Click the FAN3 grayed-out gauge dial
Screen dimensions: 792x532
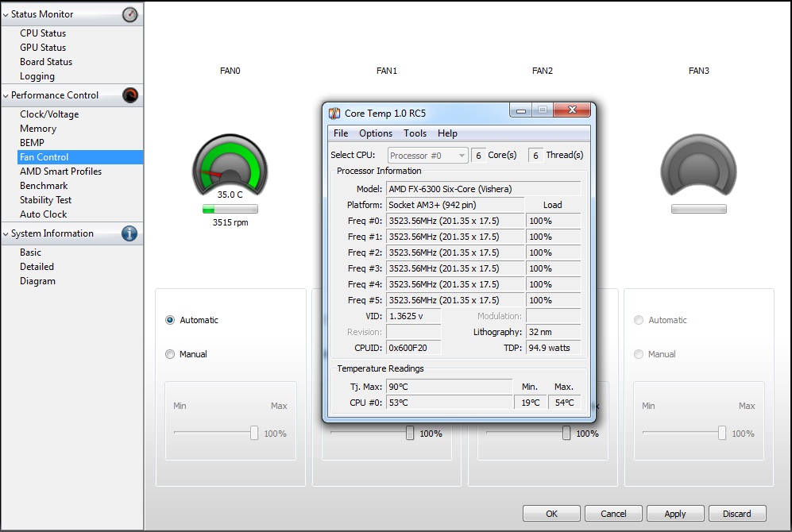click(x=698, y=169)
